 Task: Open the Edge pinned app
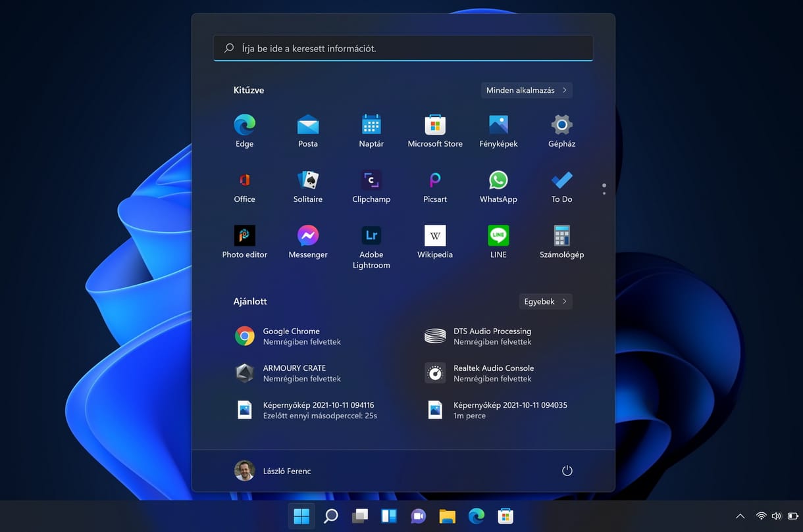[x=244, y=131]
